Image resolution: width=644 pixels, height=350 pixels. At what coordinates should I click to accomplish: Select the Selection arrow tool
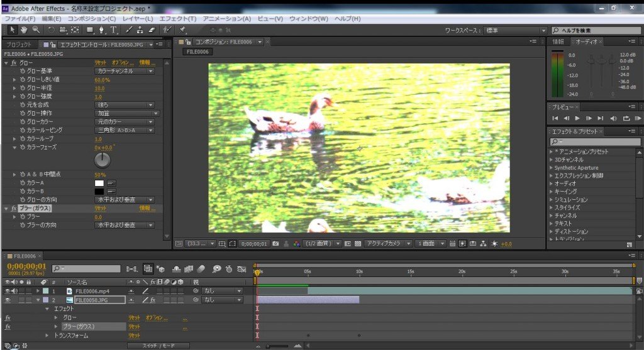[x=13, y=30]
